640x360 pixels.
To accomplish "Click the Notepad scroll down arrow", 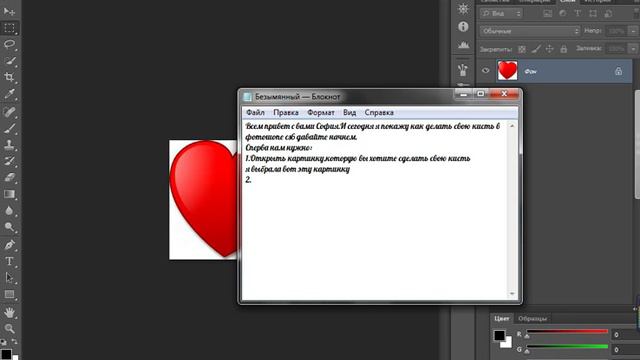I will pyautogui.click(x=512, y=294).
